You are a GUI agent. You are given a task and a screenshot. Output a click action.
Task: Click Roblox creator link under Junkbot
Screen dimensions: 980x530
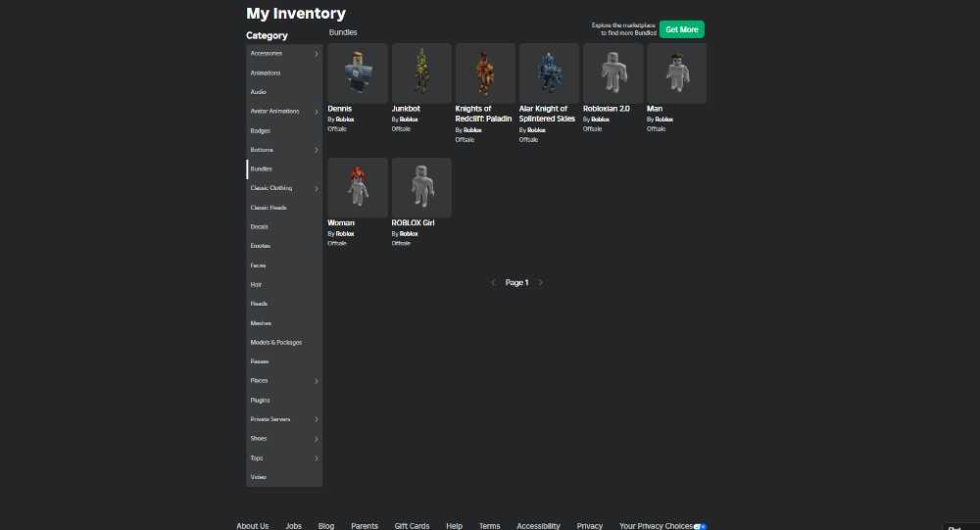coord(409,120)
